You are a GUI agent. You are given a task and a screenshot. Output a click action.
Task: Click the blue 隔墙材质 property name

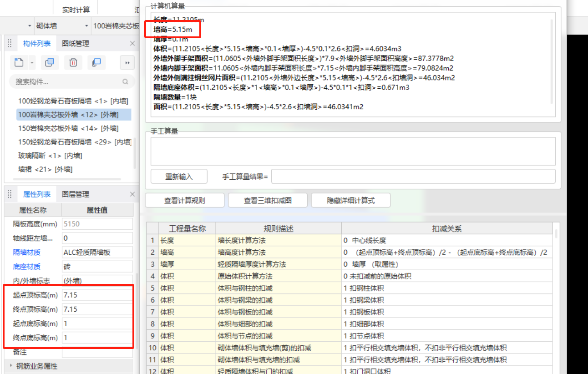[x=26, y=252]
